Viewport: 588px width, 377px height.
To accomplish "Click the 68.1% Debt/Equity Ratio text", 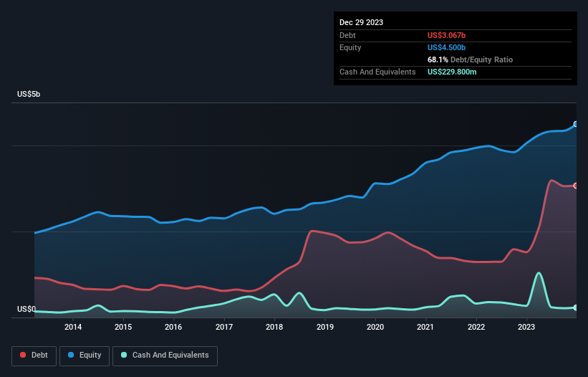I will click(x=470, y=59).
